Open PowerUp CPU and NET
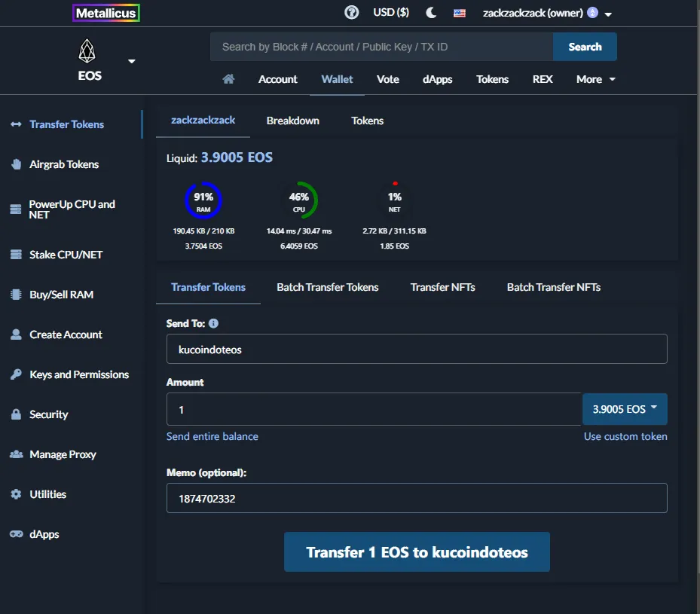 (72, 209)
